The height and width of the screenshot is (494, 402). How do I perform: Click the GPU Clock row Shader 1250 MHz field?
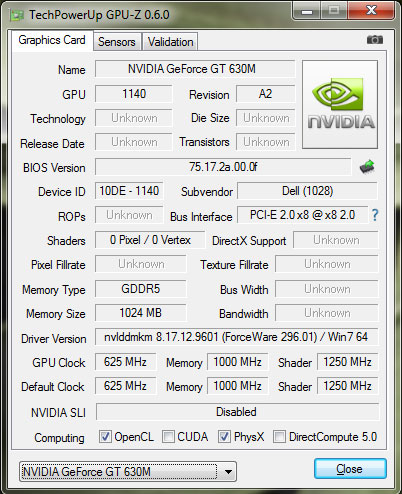click(x=347, y=362)
